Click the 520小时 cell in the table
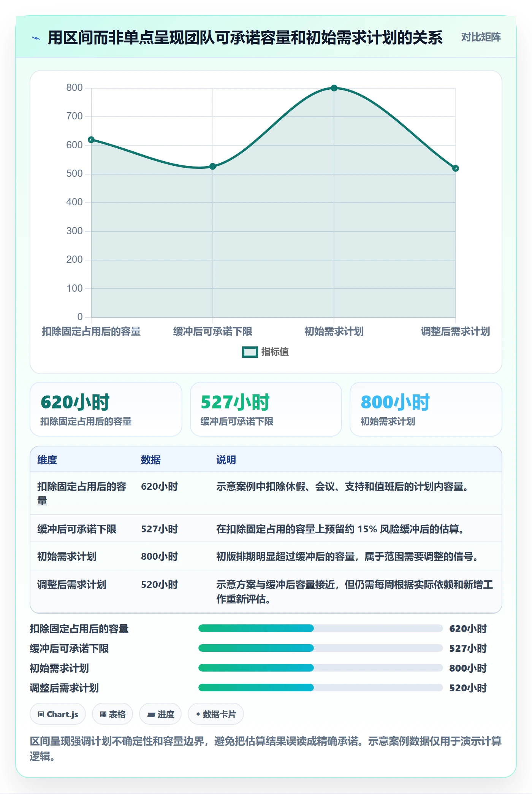This screenshot has width=532, height=794. pyautogui.click(x=160, y=584)
